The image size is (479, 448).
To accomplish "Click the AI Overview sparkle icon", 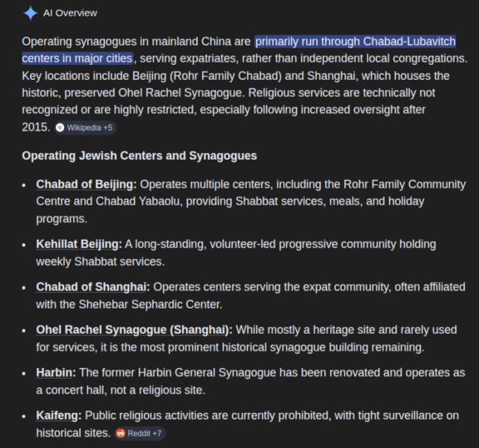I will 31,13.
